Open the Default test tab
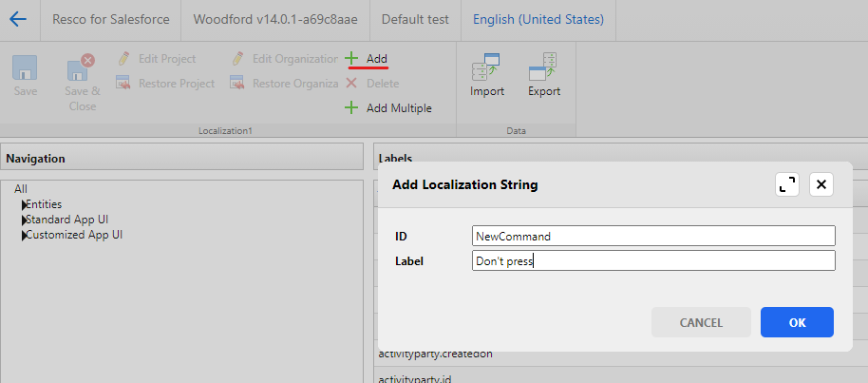The image size is (868, 383). coord(415,19)
